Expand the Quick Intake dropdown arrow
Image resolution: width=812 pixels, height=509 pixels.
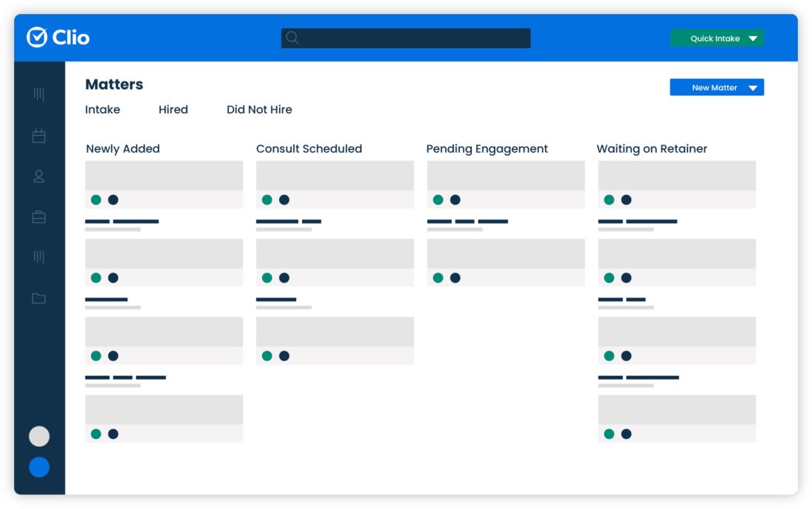753,38
